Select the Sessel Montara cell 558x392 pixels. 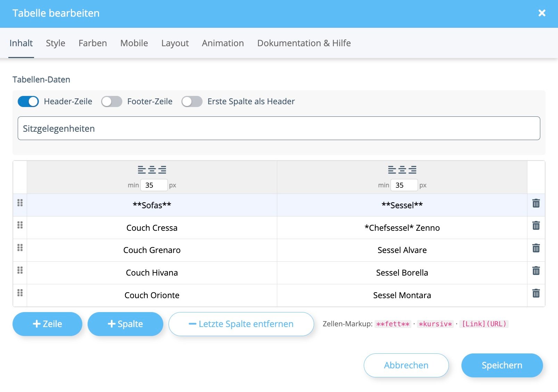pos(402,295)
